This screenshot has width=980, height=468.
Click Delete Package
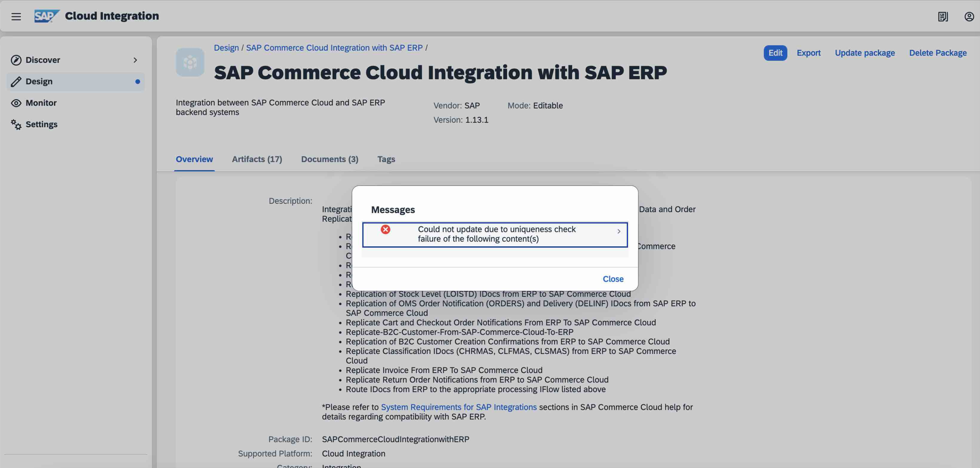938,53
